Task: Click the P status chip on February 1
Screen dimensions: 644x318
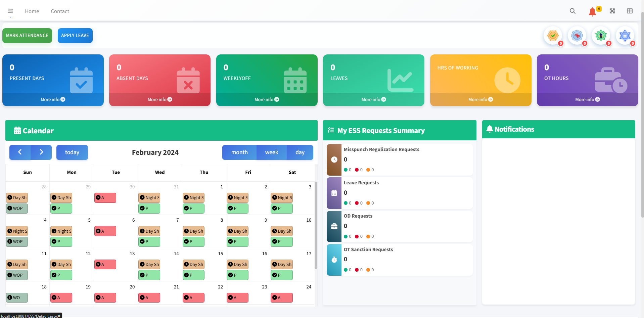Action: tap(193, 208)
